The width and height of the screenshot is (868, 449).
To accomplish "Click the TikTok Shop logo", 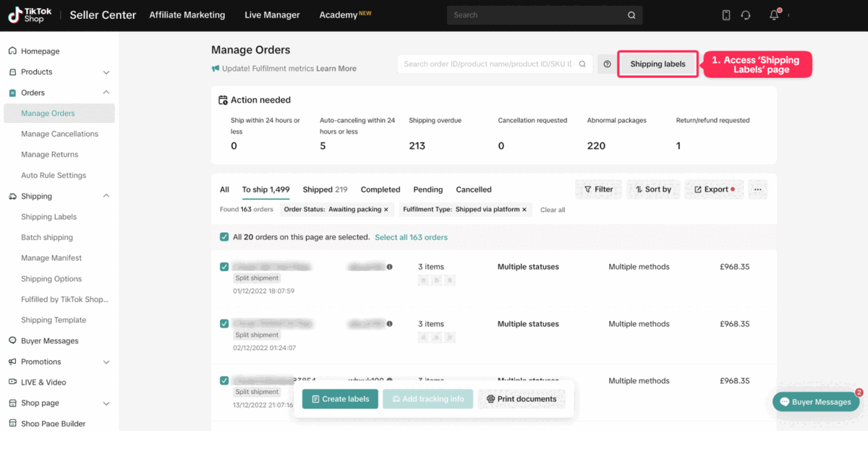I will 27,15.
